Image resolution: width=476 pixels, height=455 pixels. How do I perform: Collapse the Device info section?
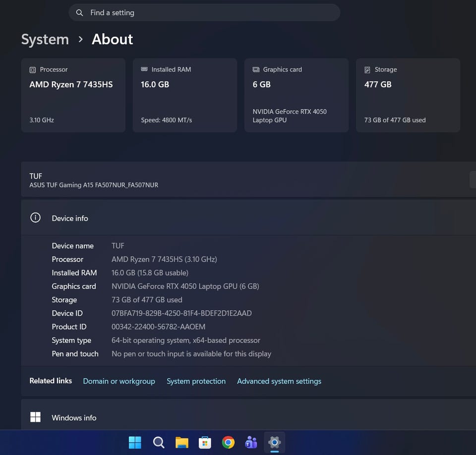tap(248, 218)
